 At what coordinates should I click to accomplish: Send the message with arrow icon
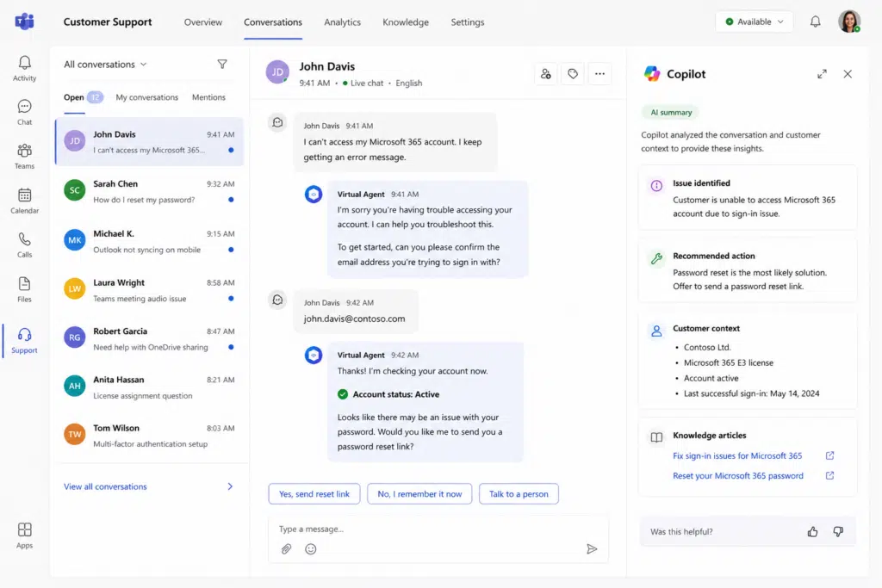point(592,548)
